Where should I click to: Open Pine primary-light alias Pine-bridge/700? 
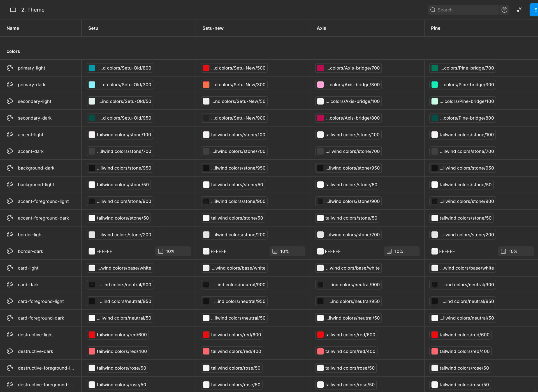463,68
